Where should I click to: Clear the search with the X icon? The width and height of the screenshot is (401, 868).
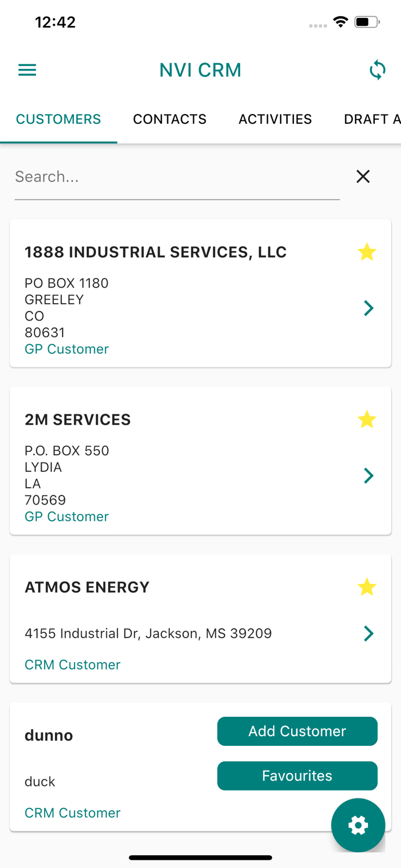click(363, 176)
